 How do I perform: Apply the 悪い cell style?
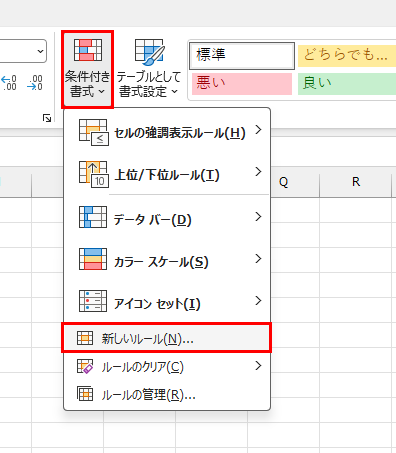click(x=242, y=84)
